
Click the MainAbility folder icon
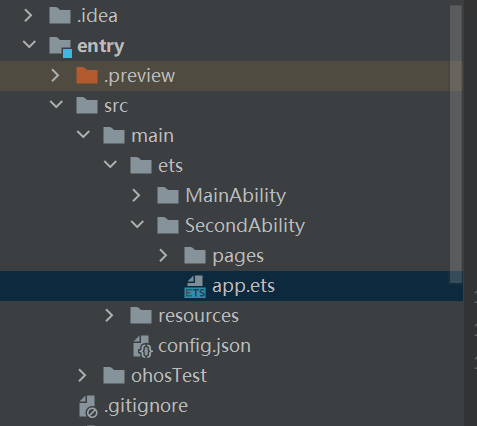168,195
